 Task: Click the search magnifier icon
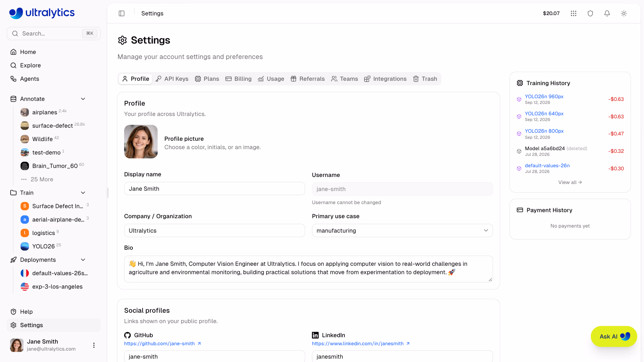[15, 34]
